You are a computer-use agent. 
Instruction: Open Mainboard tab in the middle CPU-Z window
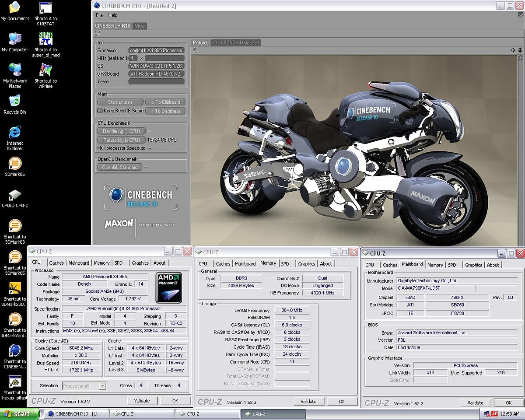pos(245,264)
